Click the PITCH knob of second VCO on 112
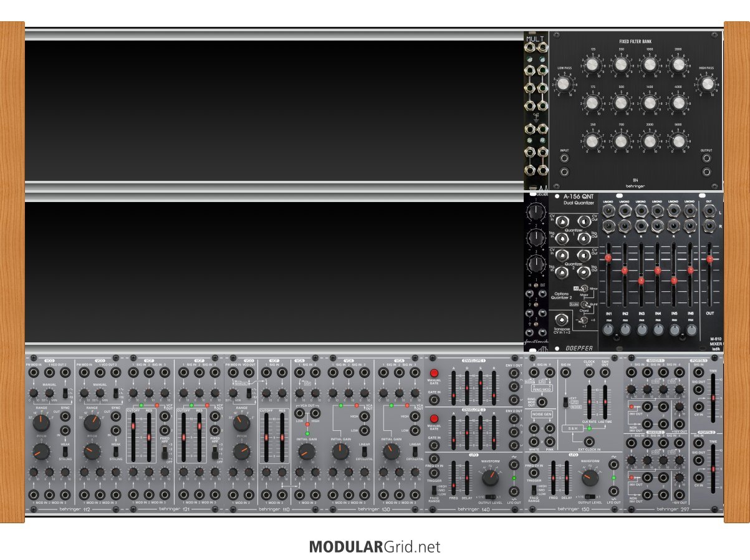Screen dimensions: 750x560 pos(92,452)
